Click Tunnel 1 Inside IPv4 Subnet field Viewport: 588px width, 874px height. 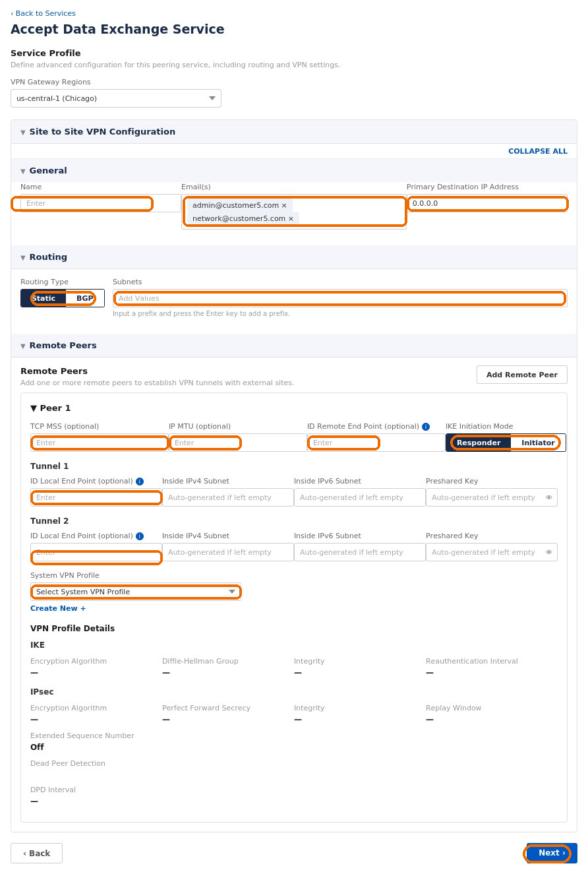click(x=228, y=497)
